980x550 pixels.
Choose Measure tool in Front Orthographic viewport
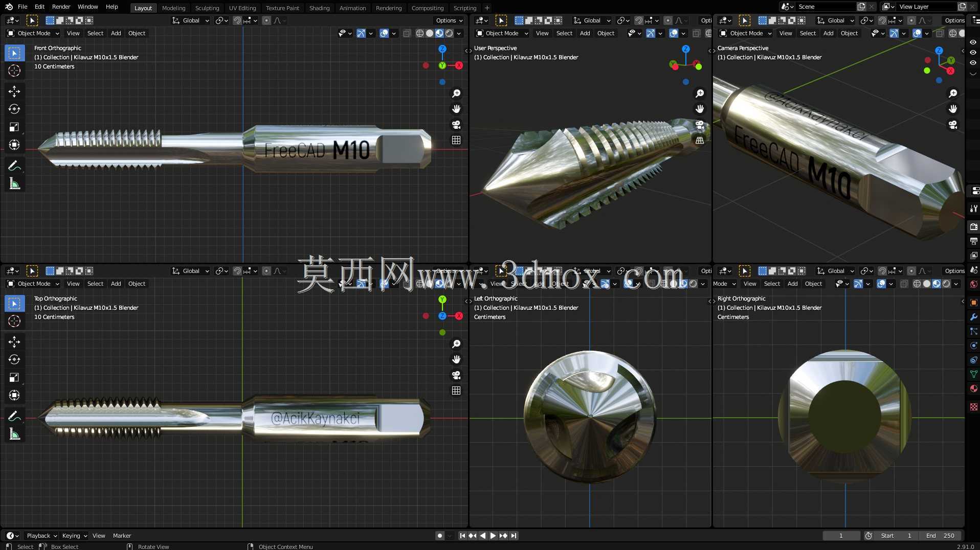[x=14, y=184]
